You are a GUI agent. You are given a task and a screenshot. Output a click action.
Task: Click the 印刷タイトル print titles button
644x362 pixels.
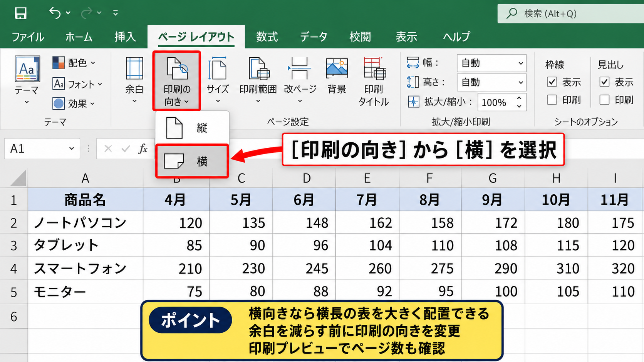pos(374,82)
